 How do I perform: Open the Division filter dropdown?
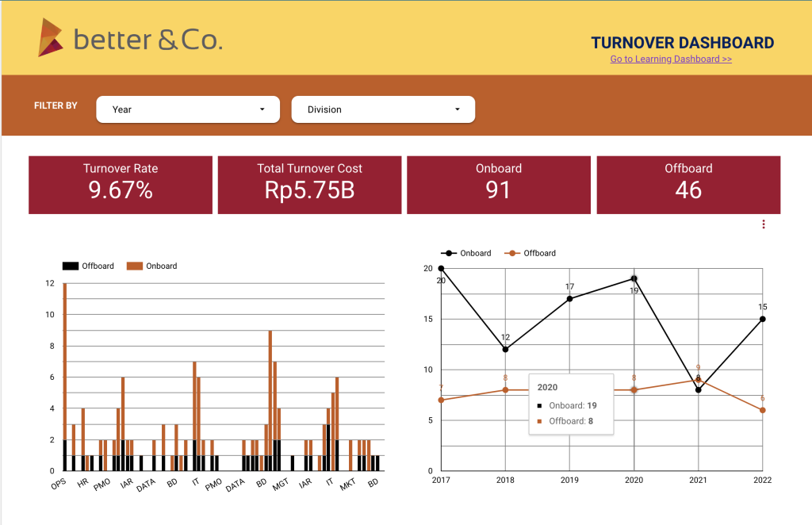point(382,109)
